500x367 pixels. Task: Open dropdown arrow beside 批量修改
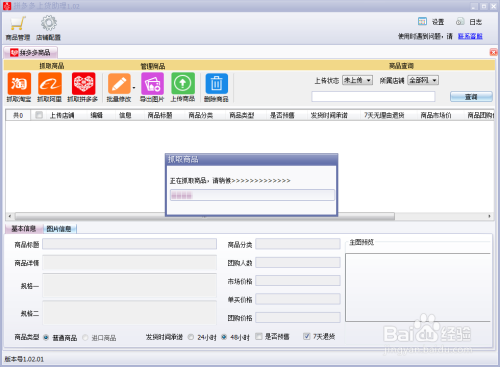[134, 88]
